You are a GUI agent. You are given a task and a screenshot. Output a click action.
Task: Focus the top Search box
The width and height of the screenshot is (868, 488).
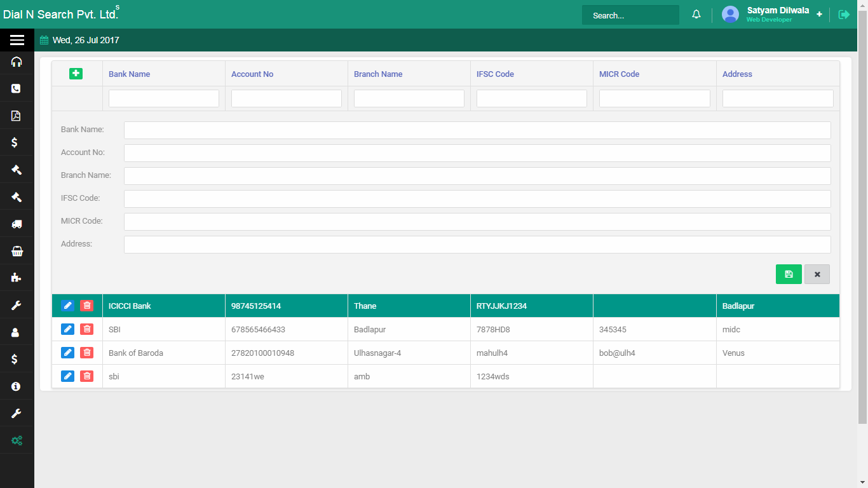(630, 15)
